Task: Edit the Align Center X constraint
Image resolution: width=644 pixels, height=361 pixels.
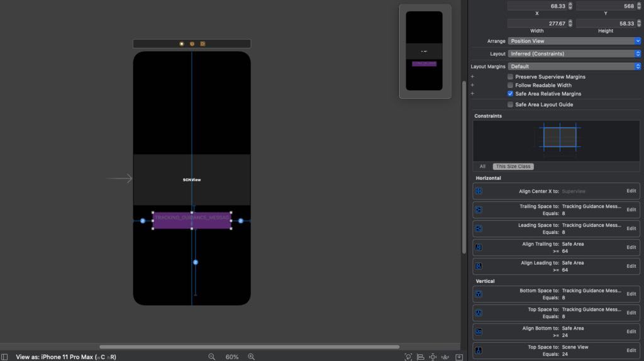Action: (631, 191)
